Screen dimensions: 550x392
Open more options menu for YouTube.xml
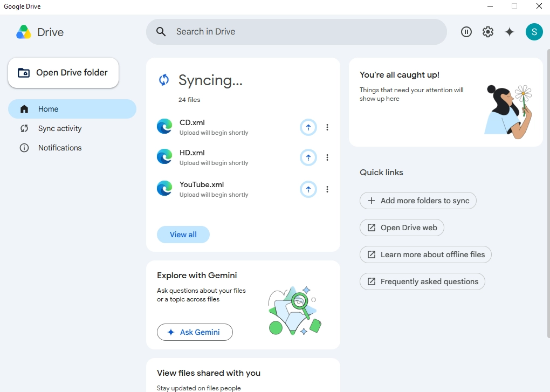click(327, 189)
